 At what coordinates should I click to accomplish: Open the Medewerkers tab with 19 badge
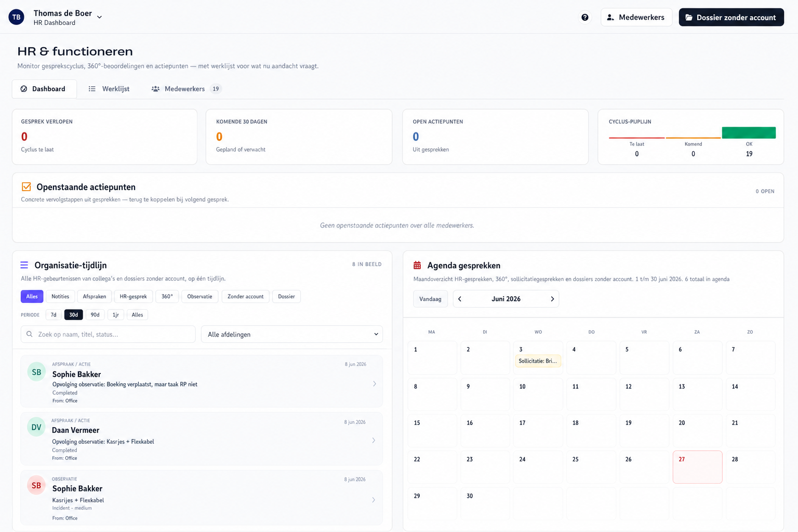(187, 89)
